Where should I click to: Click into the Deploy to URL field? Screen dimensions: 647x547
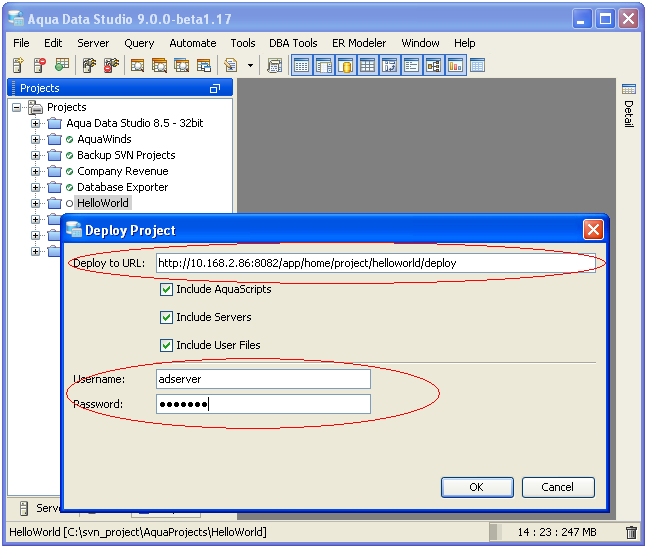(375, 263)
